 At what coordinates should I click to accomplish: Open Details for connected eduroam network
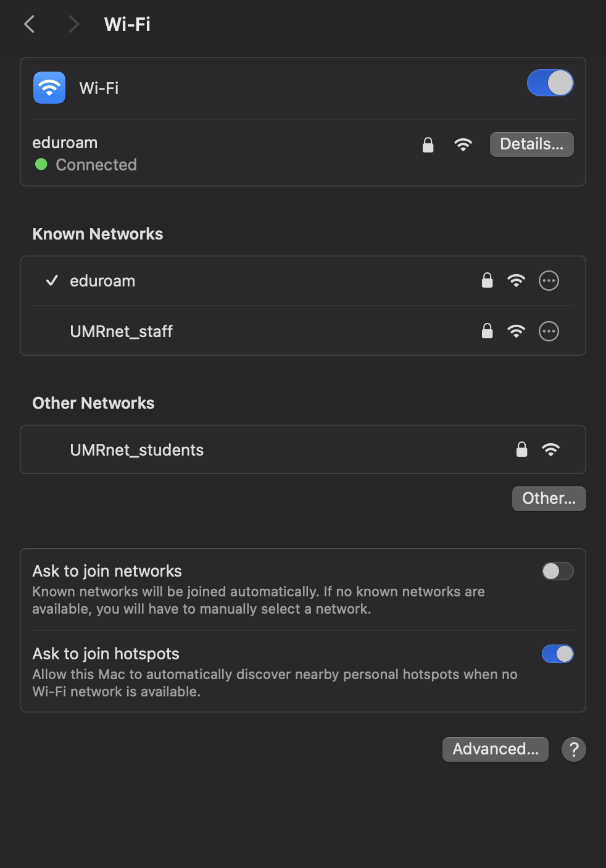(x=531, y=144)
